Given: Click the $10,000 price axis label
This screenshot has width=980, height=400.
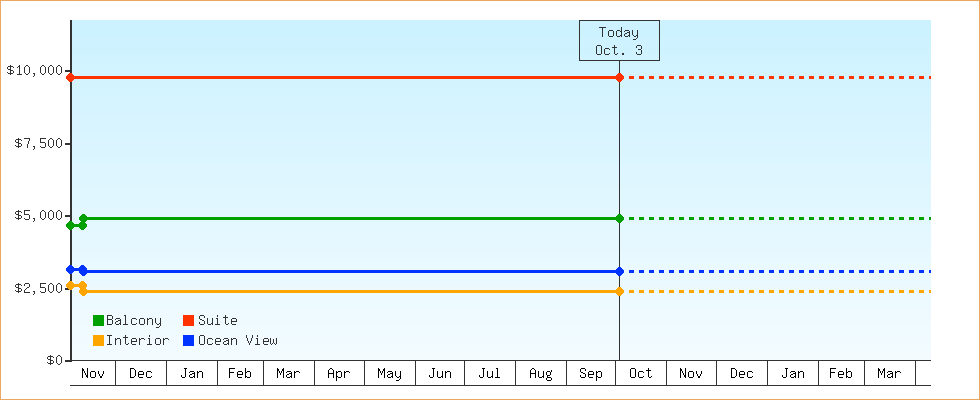Looking at the screenshot, I should point(35,71).
